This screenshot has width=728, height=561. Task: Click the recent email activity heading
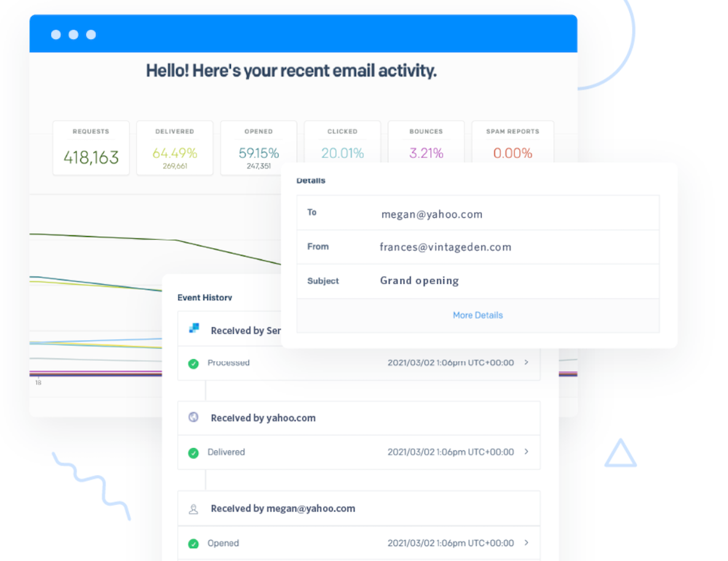point(291,71)
